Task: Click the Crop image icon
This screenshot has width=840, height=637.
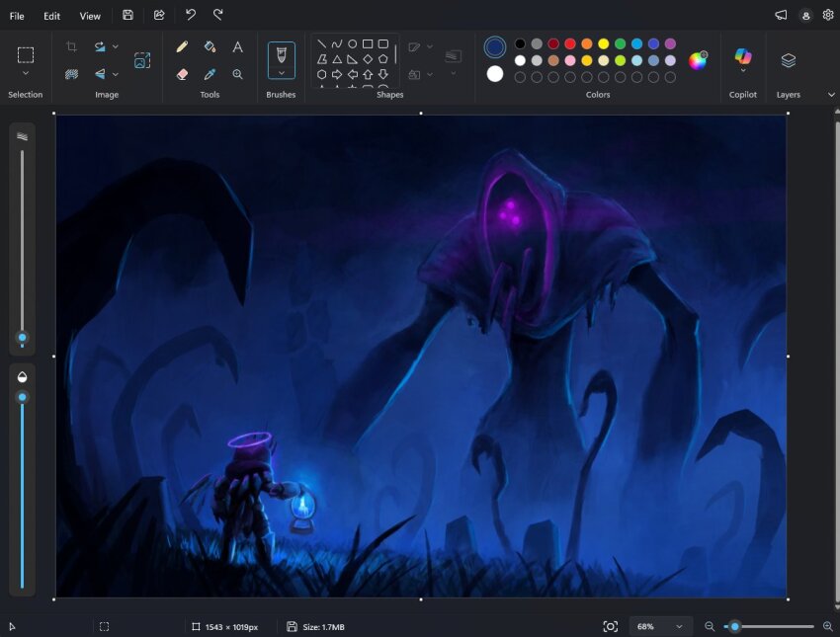Action: 71,46
